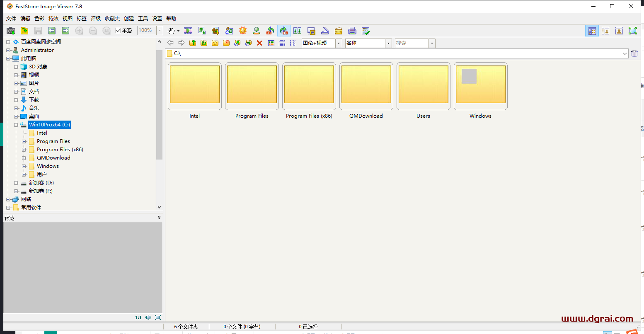Screen dimensions: 644x334
Task: Click the favorites star folder icon
Action: [x=215, y=43]
